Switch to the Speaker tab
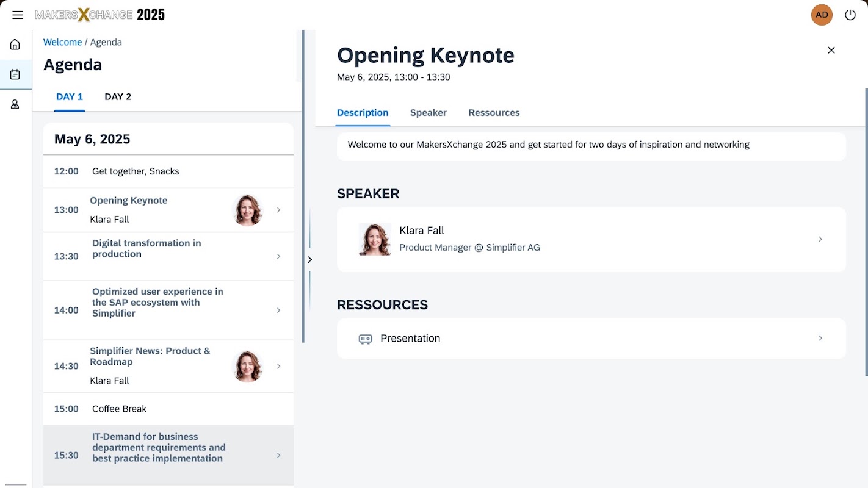Screen dimensions: 868x488 coord(429,113)
